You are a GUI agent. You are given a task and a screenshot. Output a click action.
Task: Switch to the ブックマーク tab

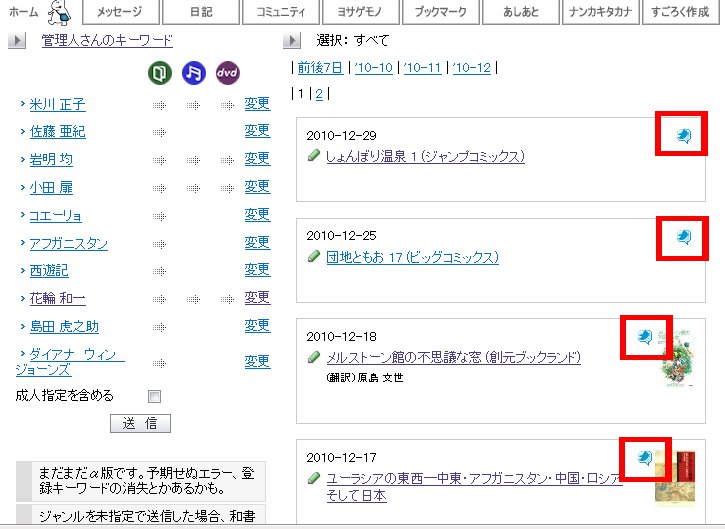click(441, 13)
